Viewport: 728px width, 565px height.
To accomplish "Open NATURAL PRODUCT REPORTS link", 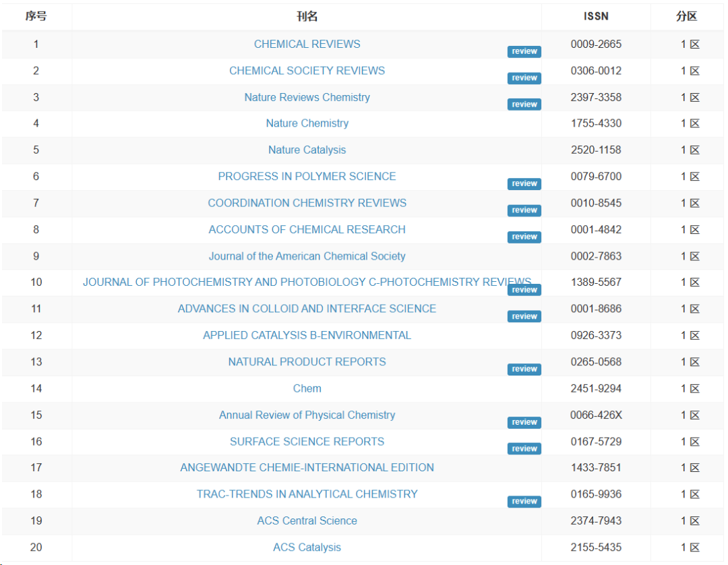I will [x=307, y=361].
